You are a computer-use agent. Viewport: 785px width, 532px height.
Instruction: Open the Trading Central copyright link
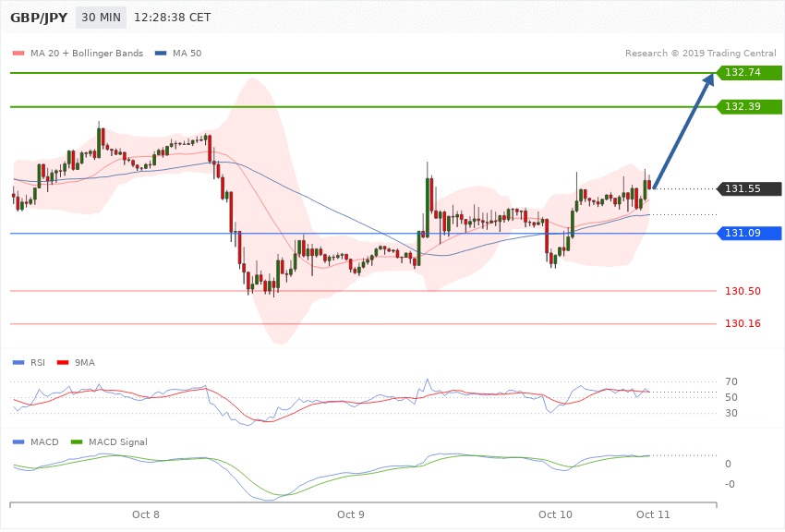tap(704, 53)
